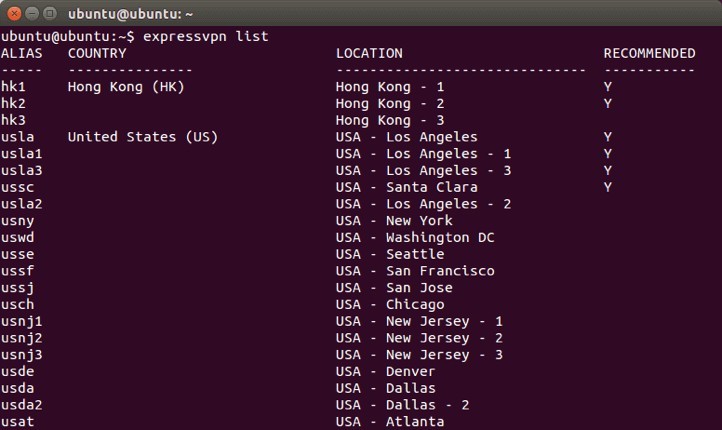This screenshot has height=430, width=722.
Task: Click the recommended Y for usla3
Action: (x=608, y=171)
